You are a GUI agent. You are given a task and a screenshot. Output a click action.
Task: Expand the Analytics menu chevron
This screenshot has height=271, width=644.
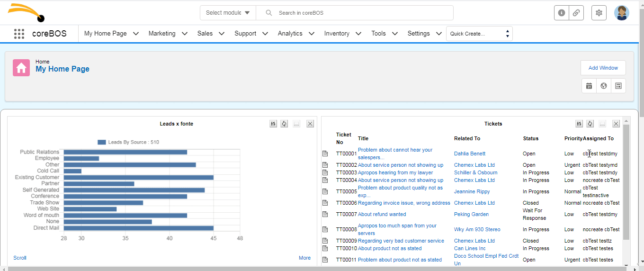point(312,34)
